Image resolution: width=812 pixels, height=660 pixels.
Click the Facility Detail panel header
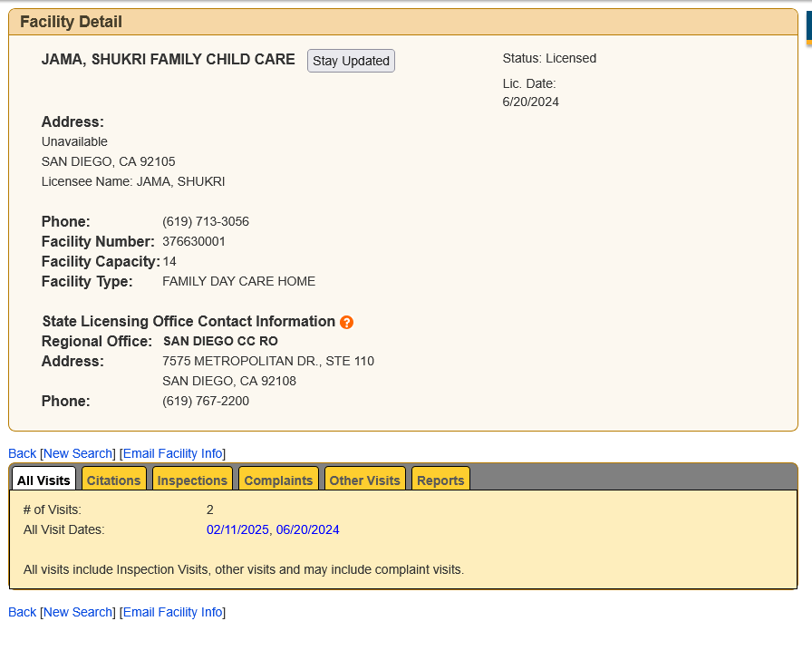403,22
